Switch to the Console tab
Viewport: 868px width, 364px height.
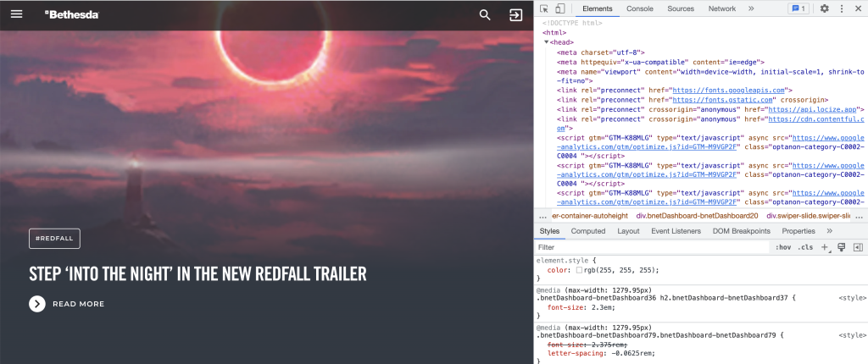pyautogui.click(x=640, y=8)
